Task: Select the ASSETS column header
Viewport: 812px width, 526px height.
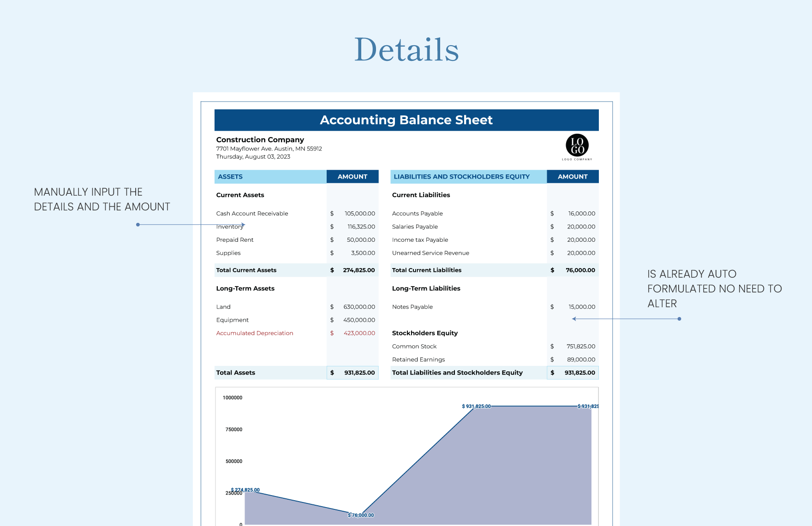Action: click(x=270, y=177)
